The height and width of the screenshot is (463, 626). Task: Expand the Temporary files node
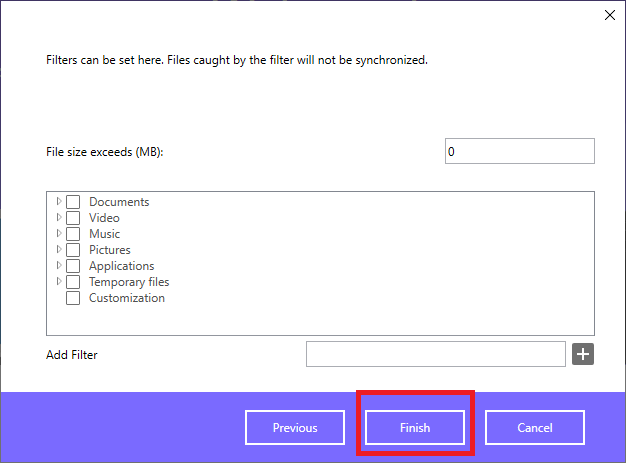pyautogui.click(x=59, y=281)
